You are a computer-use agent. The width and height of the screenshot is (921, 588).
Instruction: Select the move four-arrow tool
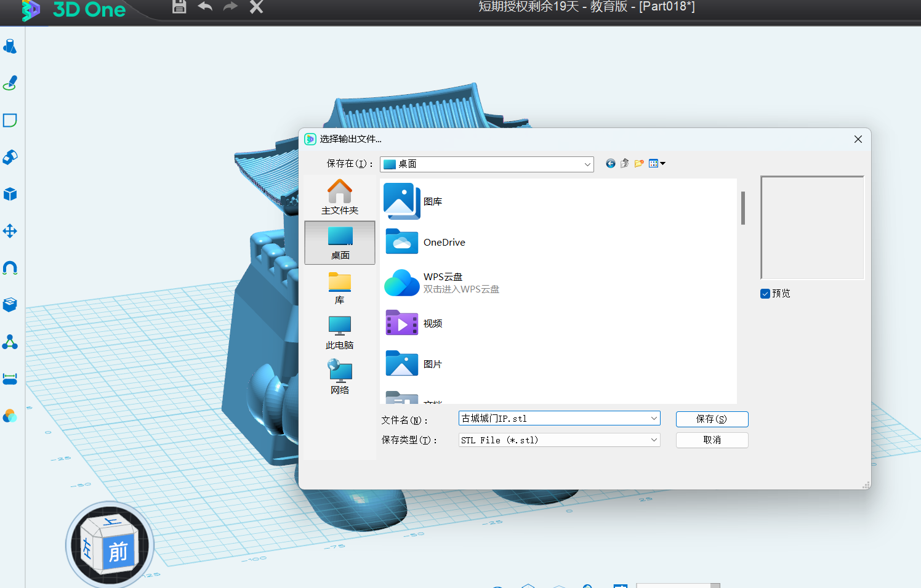click(x=10, y=231)
